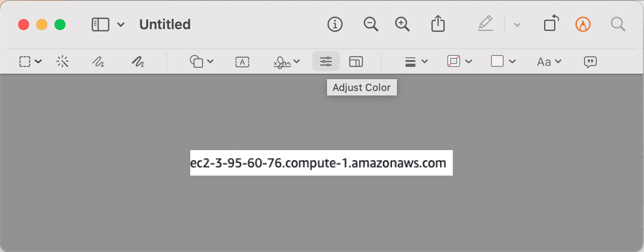
Task: Zoom in on the image
Action: pos(402,24)
